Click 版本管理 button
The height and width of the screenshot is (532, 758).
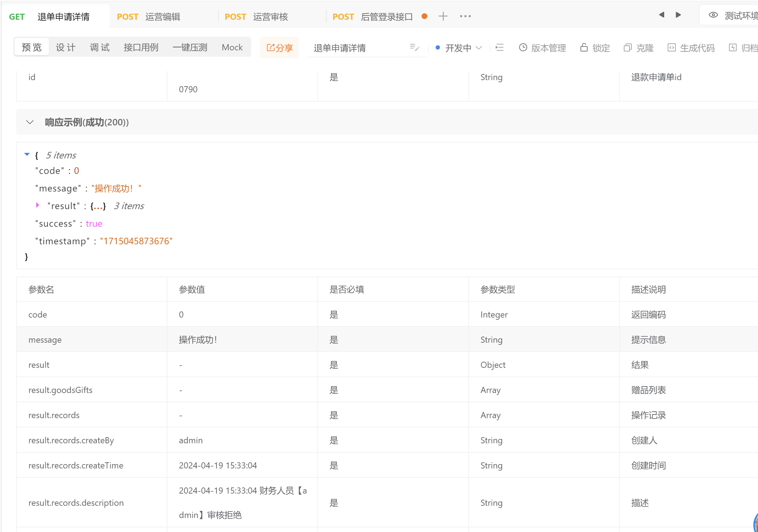tap(542, 47)
